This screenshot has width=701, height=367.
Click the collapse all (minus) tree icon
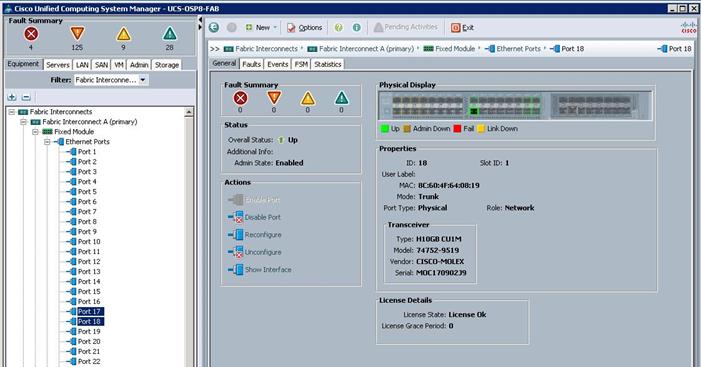click(26, 97)
